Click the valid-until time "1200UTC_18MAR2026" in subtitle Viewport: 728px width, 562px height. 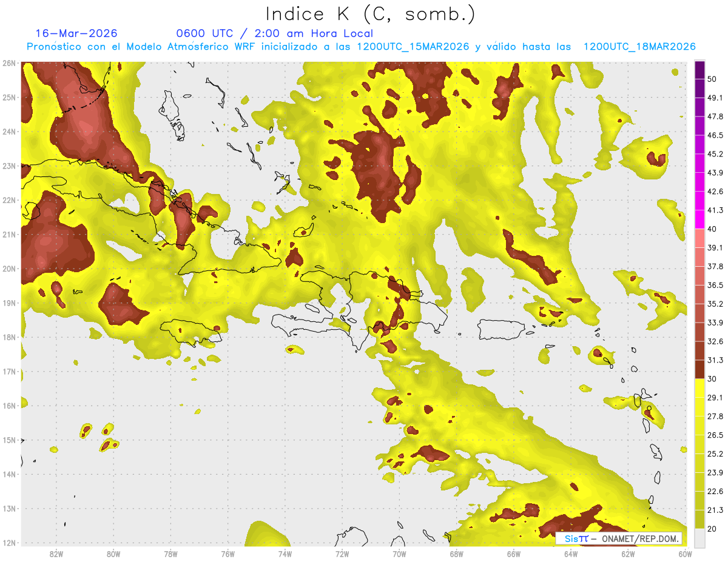click(639, 47)
